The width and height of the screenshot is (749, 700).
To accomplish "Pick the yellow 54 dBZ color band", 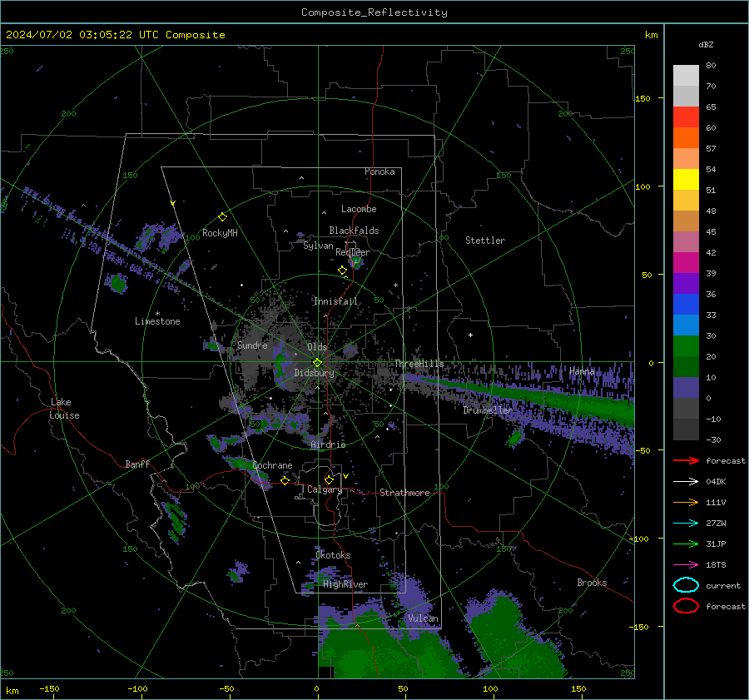I will pos(686,179).
